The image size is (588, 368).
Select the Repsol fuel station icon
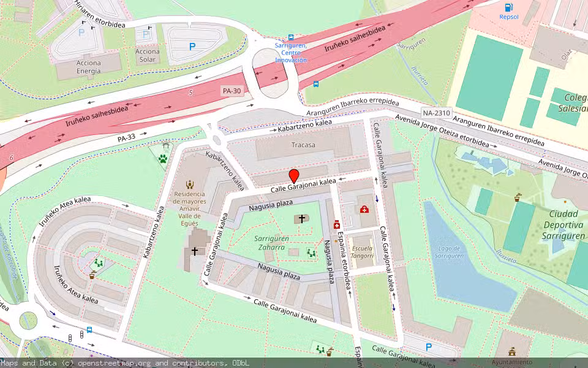(508, 7)
